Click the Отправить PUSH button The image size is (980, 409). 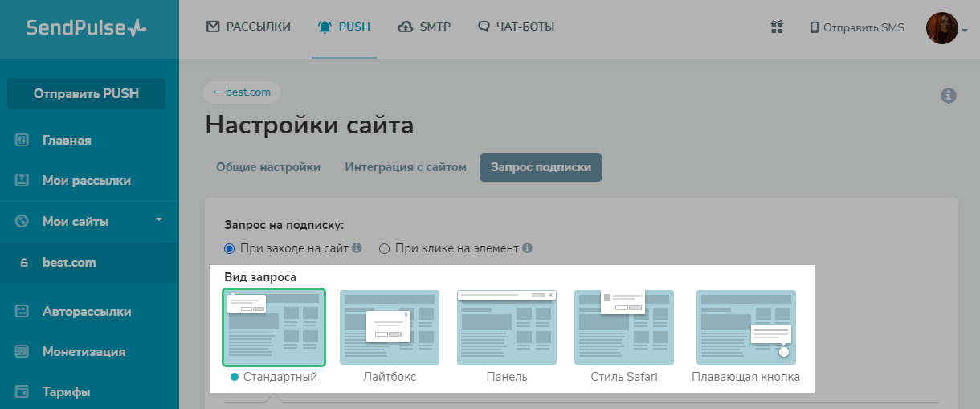coord(86,93)
